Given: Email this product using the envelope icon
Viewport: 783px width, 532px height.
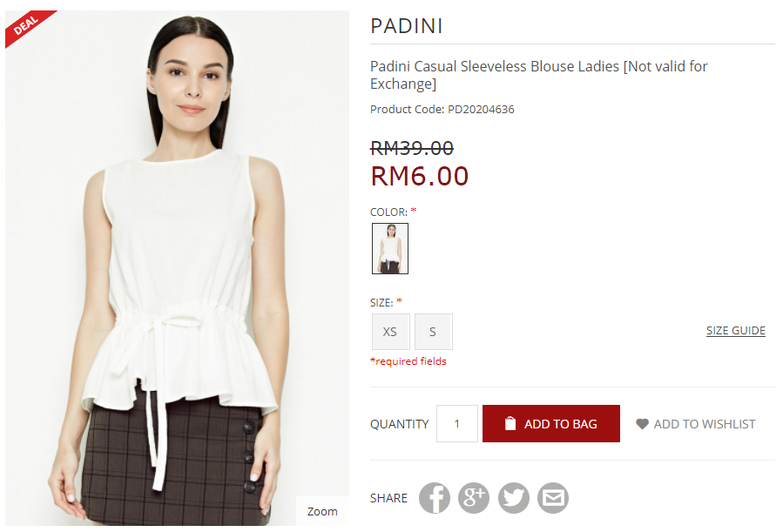Looking at the screenshot, I should (x=553, y=497).
